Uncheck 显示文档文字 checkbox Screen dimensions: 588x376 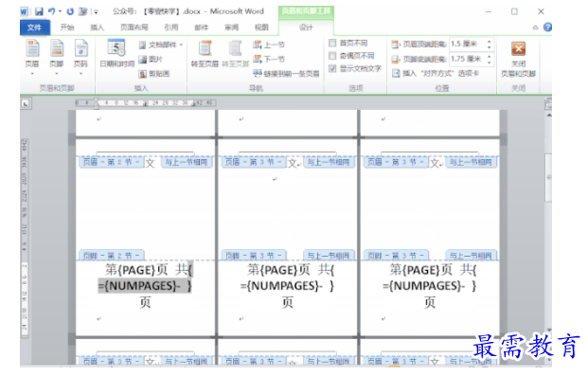click(332, 69)
